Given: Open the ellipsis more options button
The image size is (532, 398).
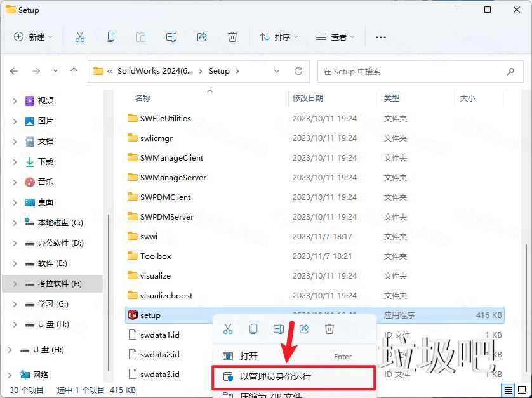Looking at the screenshot, I should (x=380, y=37).
